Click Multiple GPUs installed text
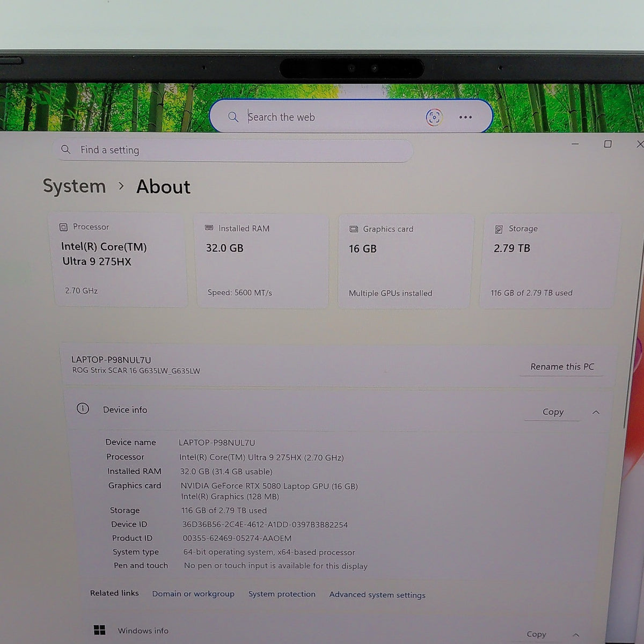 point(390,293)
